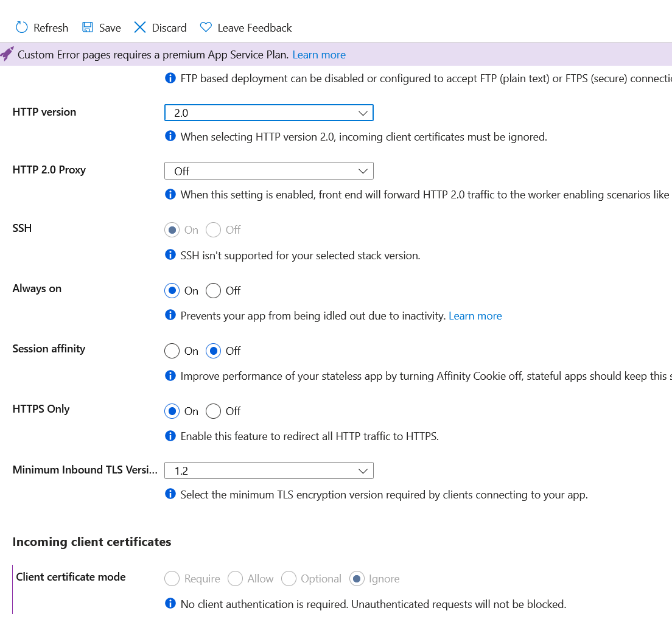Click the Save floppy disk icon

click(88, 27)
